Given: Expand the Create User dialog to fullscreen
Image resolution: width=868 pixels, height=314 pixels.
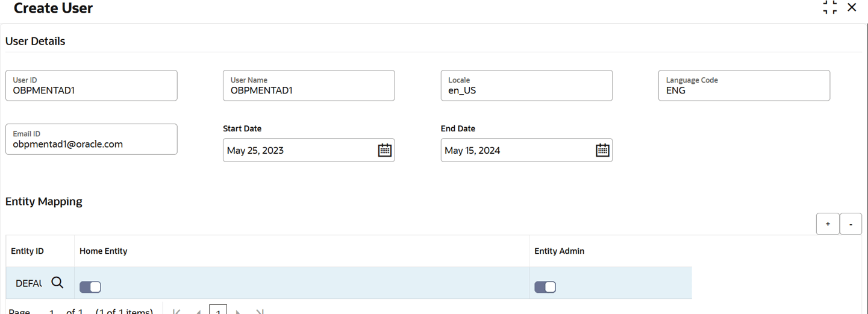Looking at the screenshot, I should [829, 7].
